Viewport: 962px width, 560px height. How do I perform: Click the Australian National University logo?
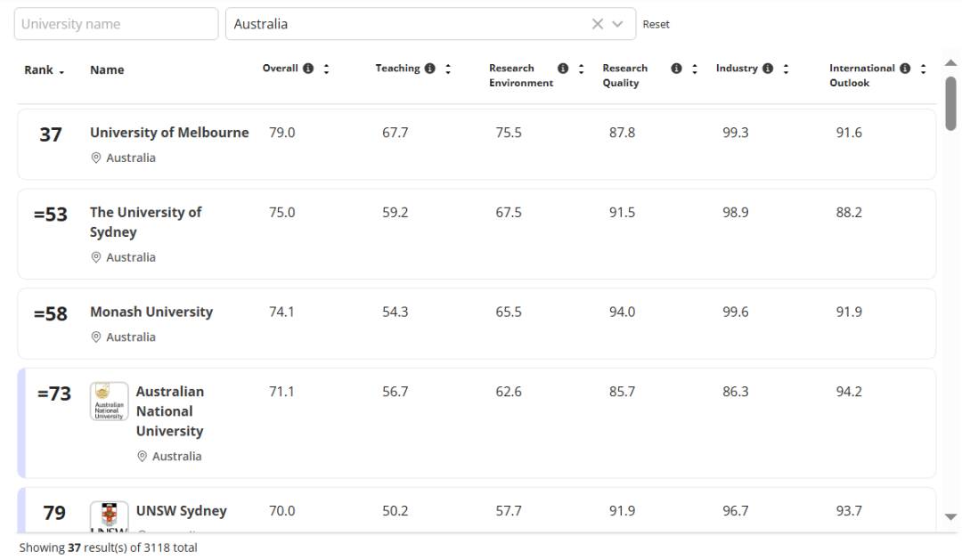click(110, 402)
